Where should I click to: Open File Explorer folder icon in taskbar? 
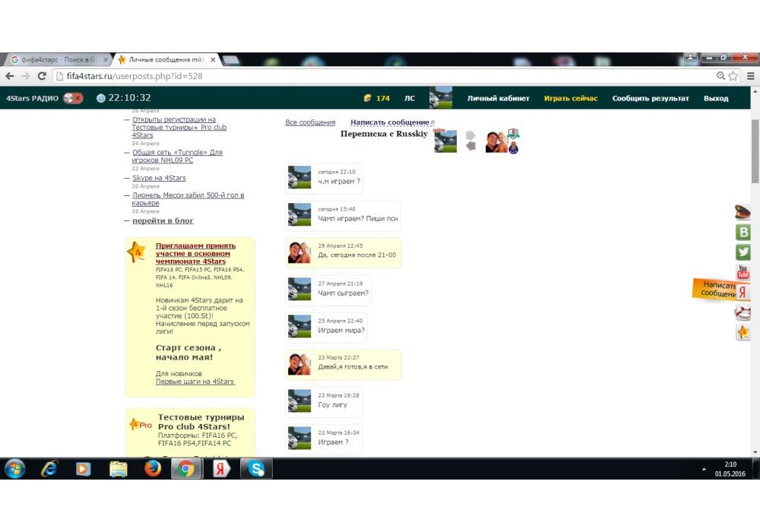pos(119,468)
